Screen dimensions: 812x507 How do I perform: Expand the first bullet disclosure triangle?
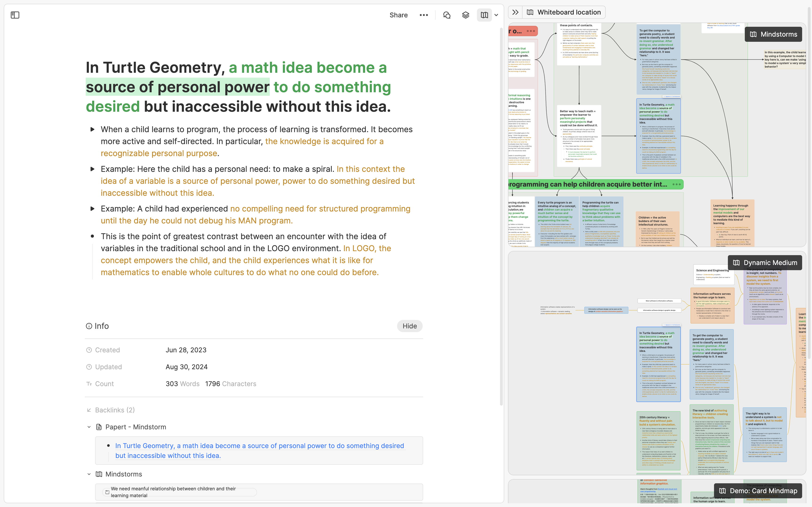tap(93, 129)
